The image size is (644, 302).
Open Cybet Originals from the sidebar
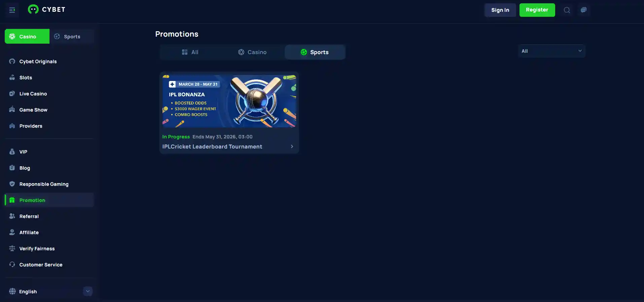38,61
